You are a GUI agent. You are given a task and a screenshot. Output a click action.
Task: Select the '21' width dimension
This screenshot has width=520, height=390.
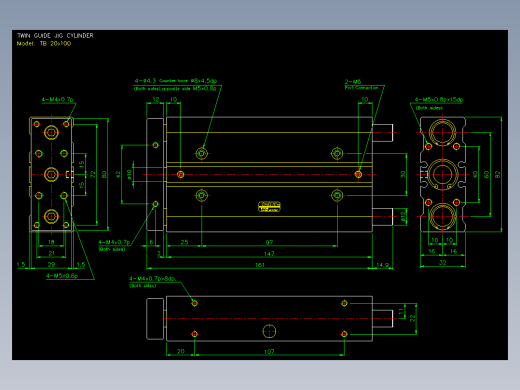pyautogui.click(x=51, y=254)
